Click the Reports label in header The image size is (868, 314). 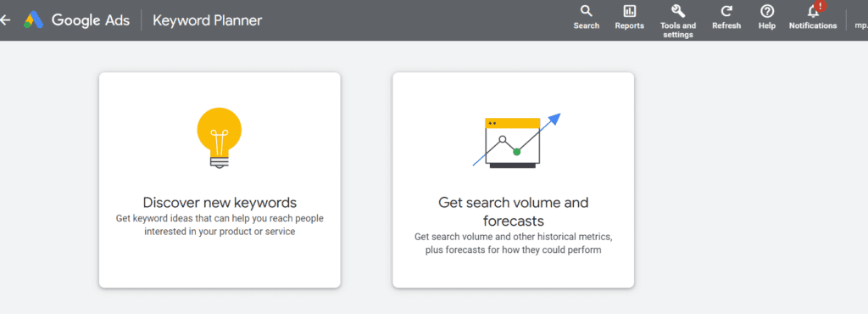(x=630, y=26)
